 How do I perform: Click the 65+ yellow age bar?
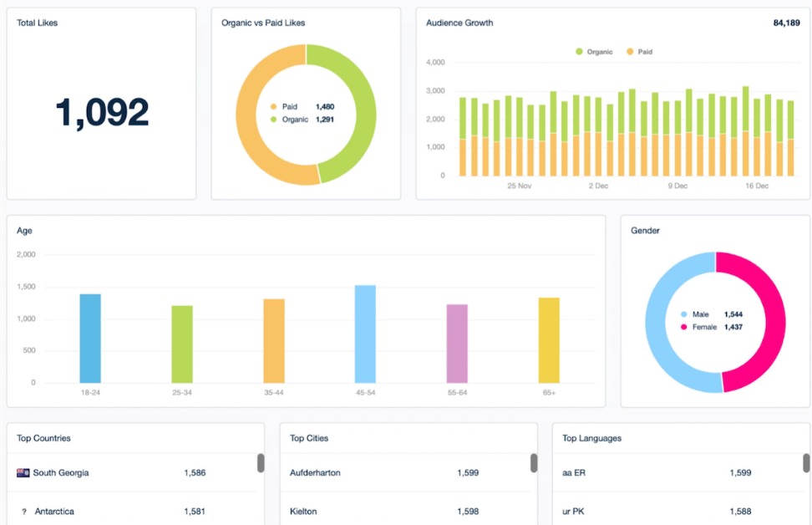point(549,340)
